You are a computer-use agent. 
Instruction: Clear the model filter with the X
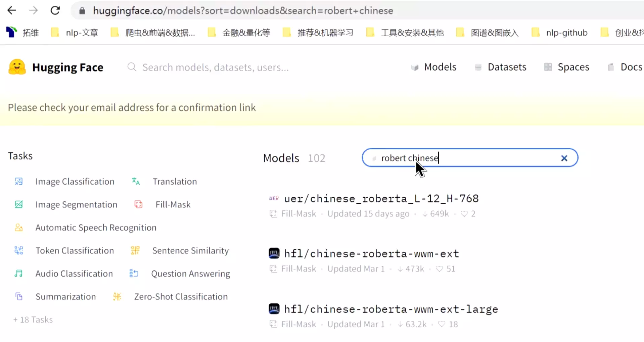(x=564, y=158)
